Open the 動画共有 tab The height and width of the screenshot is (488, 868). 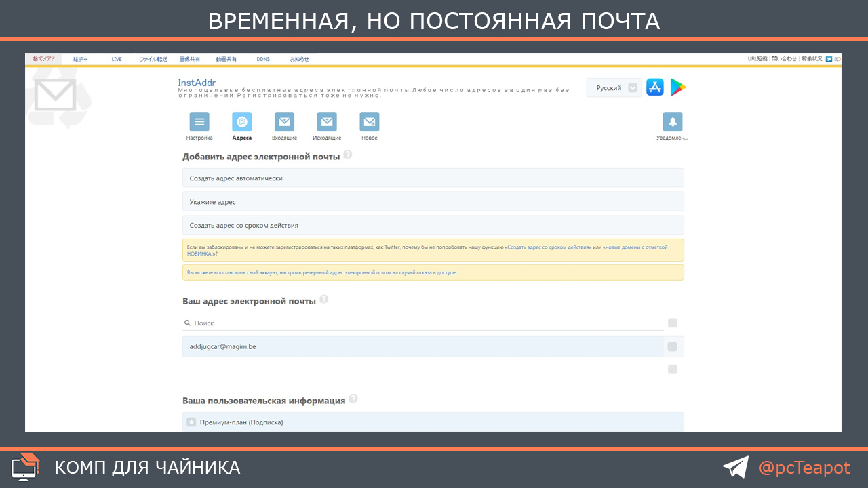pos(226,59)
